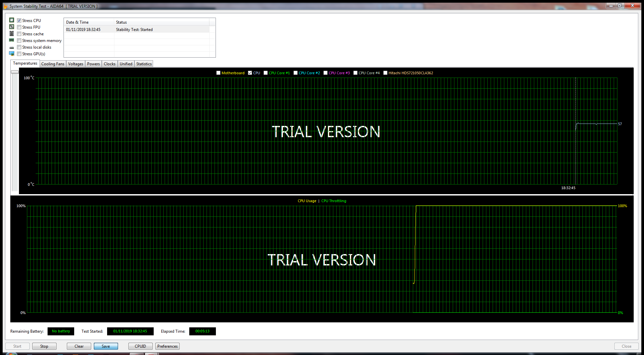The height and width of the screenshot is (355, 644).
Task: Click the percent icon beside Stress FPU
Action: [12, 27]
